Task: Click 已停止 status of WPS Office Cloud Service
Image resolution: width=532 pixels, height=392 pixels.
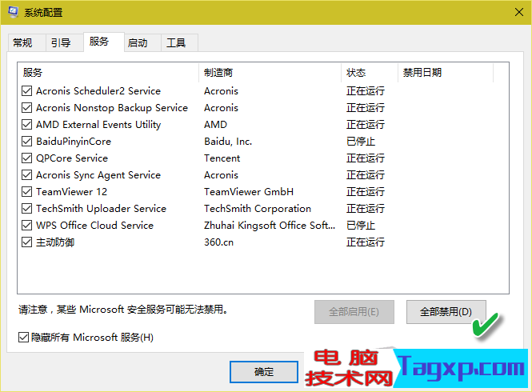Action: [x=361, y=226]
